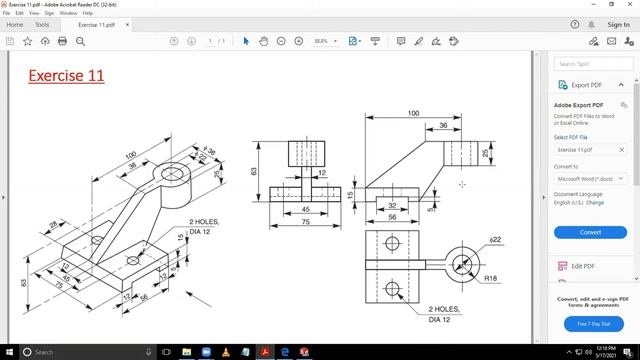Click the share with others person icon
Screen dimensions: 640x360
(x=629, y=41)
